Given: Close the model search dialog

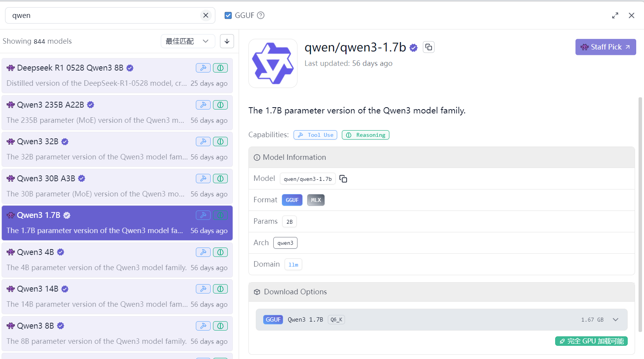Looking at the screenshot, I should click(632, 15).
